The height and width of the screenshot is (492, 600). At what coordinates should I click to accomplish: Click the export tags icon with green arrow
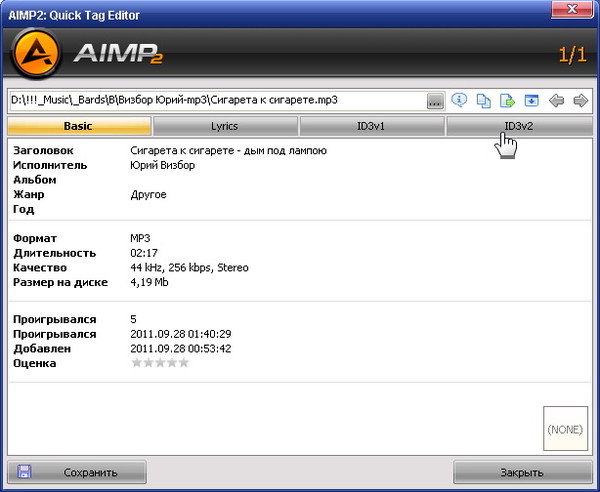tap(507, 101)
